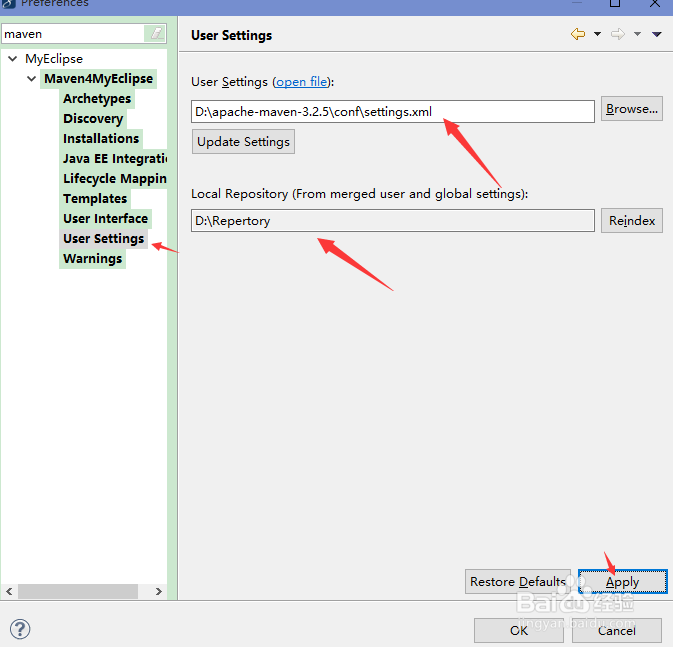This screenshot has width=673, height=647.
Task: Select User Settings entry
Action: tap(103, 238)
